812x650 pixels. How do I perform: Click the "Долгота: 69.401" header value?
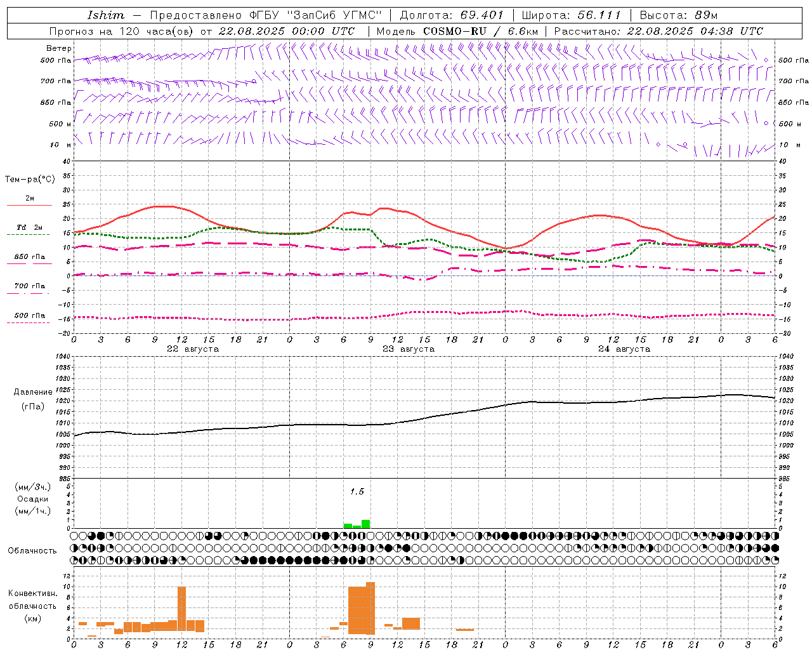pos(452,15)
